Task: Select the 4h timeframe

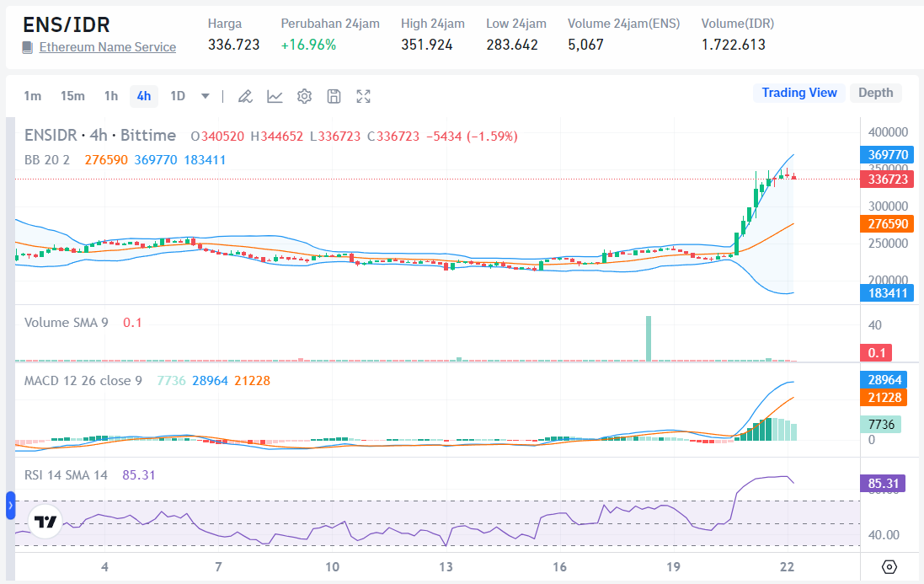Action: (x=144, y=96)
